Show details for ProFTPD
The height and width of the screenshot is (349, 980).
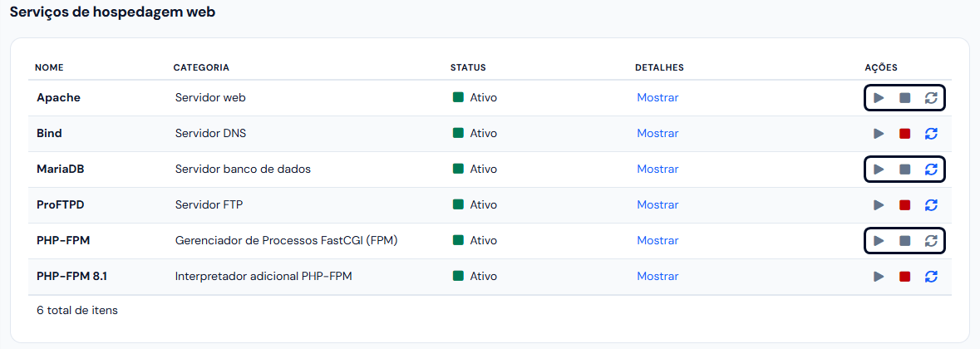click(657, 204)
